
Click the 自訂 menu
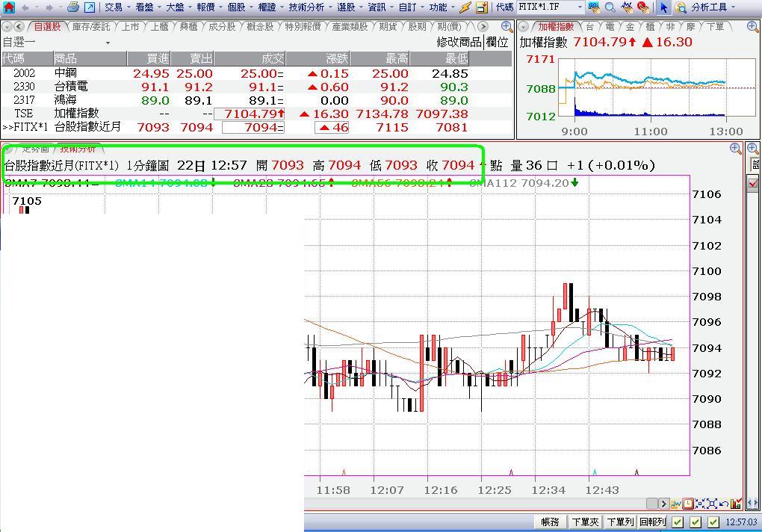click(411, 7)
